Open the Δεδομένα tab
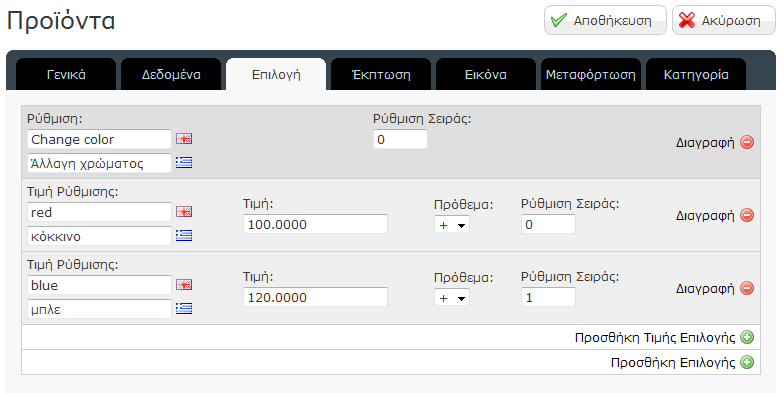Screen dimensions: 784x393 pyautogui.click(x=171, y=74)
